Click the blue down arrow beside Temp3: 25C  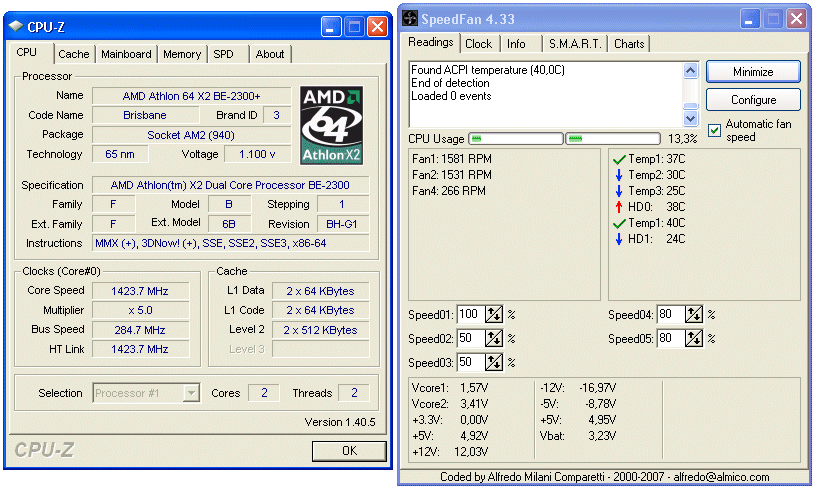619,191
